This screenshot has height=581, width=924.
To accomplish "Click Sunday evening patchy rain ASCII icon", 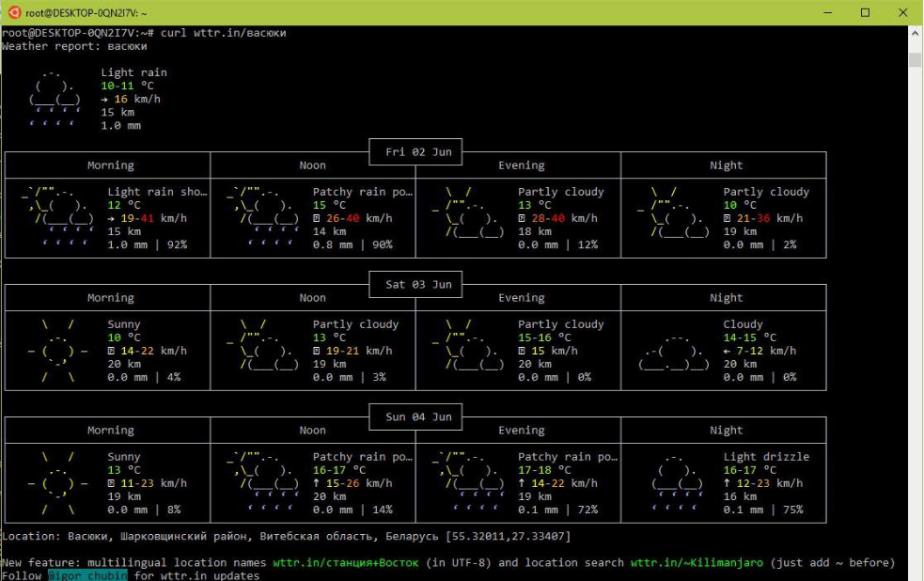I will point(468,482).
